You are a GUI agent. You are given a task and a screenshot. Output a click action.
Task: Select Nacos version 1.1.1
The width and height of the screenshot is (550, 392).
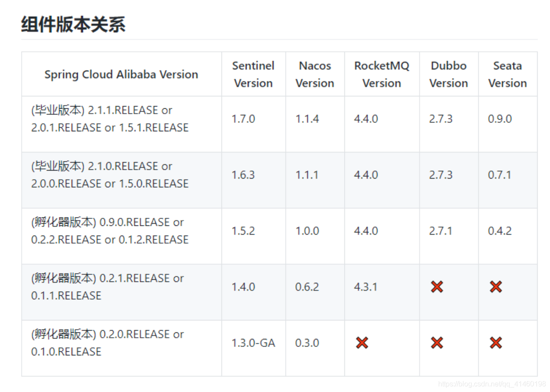click(x=307, y=175)
